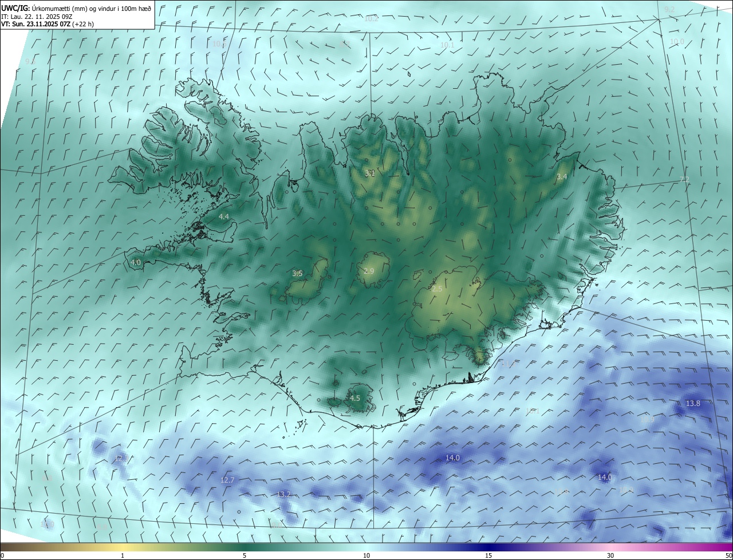Click the 15 tick label on the color scale

pyautogui.click(x=488, y=555)
